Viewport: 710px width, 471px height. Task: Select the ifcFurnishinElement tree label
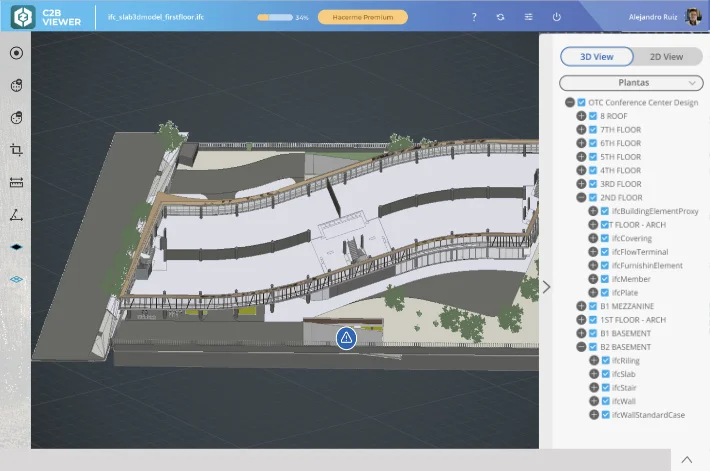coord(647,265)
